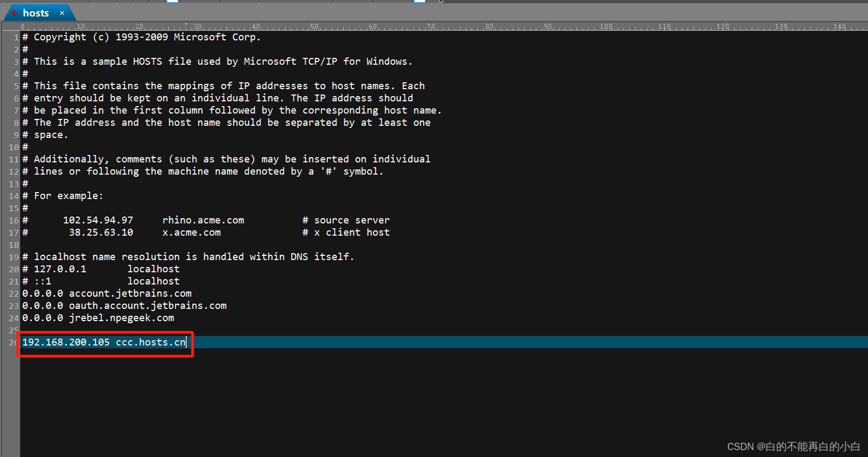Click the 'be placed in the first column' line

pos(232,110)
